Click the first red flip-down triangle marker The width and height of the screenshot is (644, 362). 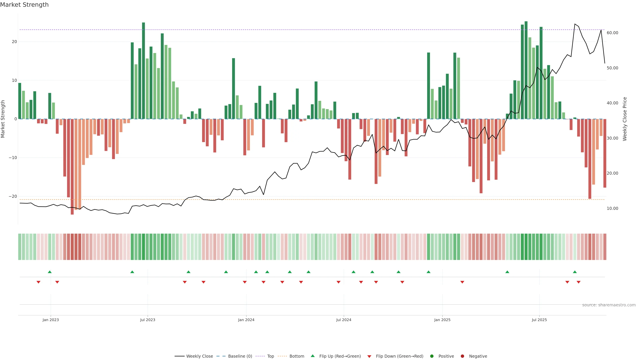[39, 282]
